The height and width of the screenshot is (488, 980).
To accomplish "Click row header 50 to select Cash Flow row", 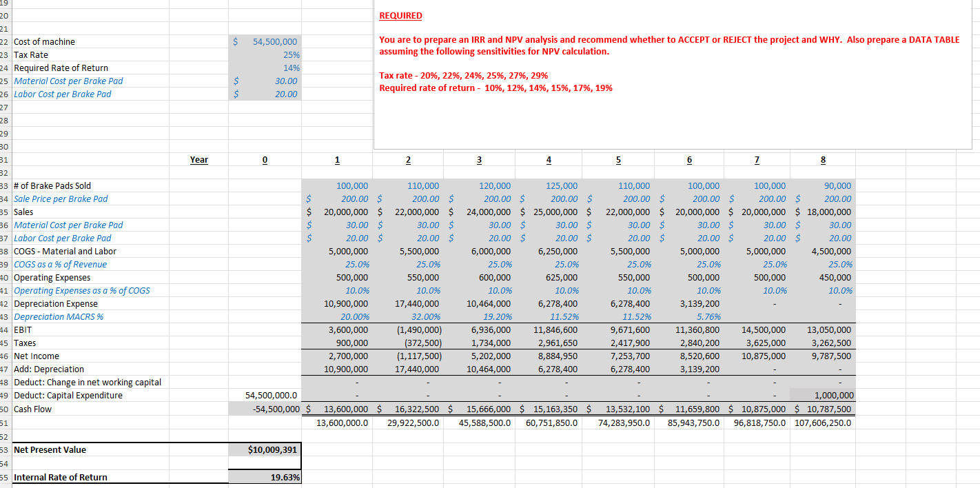I will [x=5, y=409].
